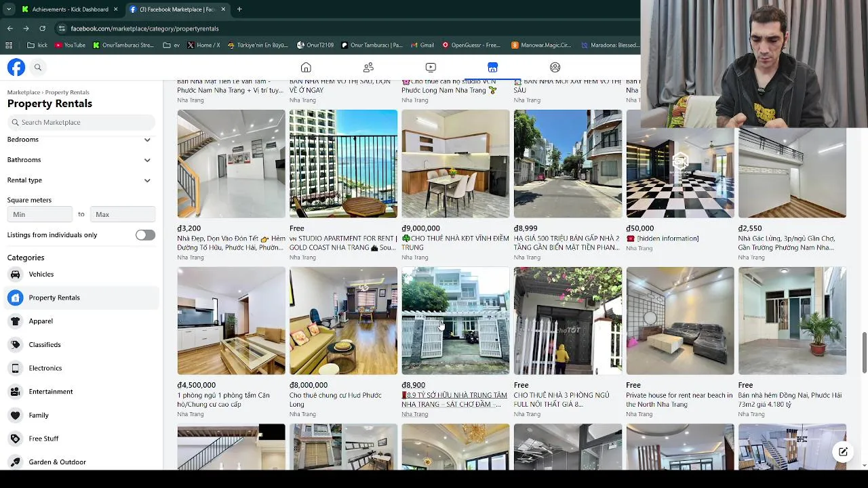This screenshot has width=868, height=488.
Task: Open the Apparel category link
Action: tap(41, 321)
